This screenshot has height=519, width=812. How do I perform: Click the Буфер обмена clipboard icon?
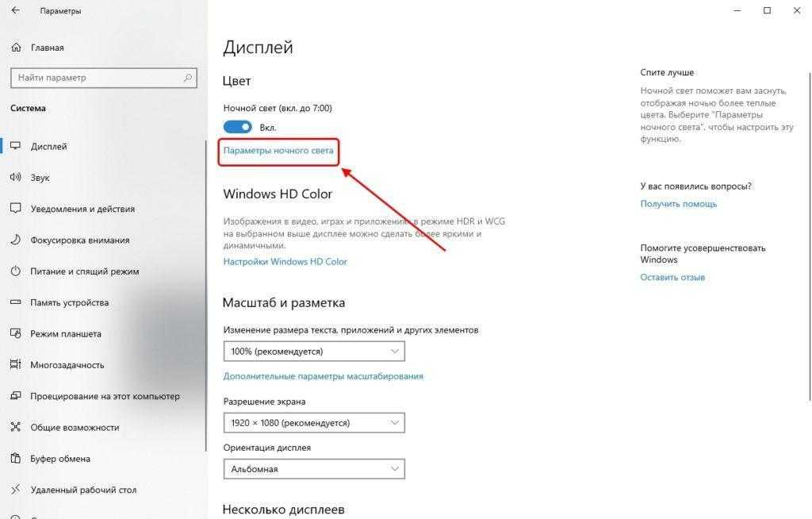coord(16,459)
